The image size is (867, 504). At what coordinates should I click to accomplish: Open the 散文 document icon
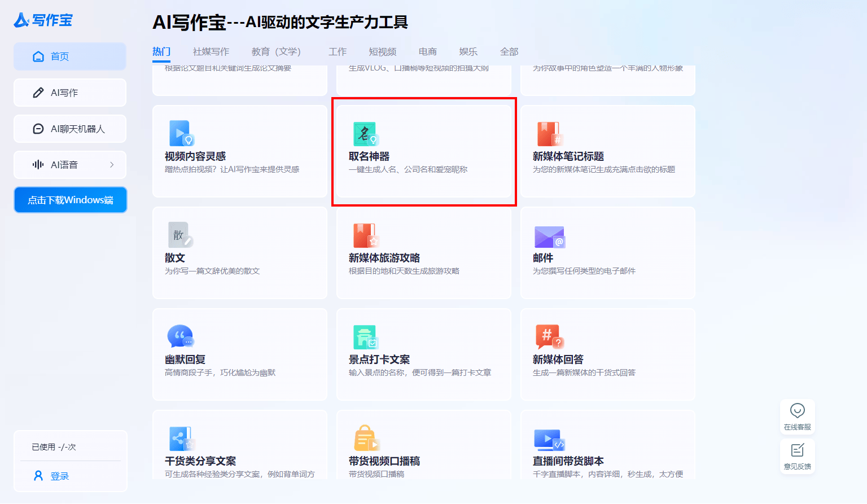point(180,235)
